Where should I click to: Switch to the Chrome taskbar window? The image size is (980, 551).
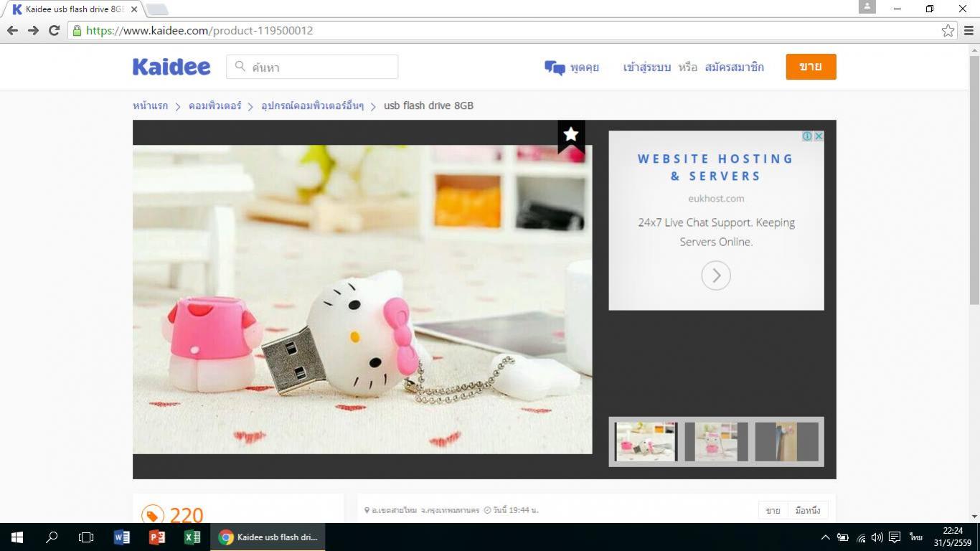268,537
